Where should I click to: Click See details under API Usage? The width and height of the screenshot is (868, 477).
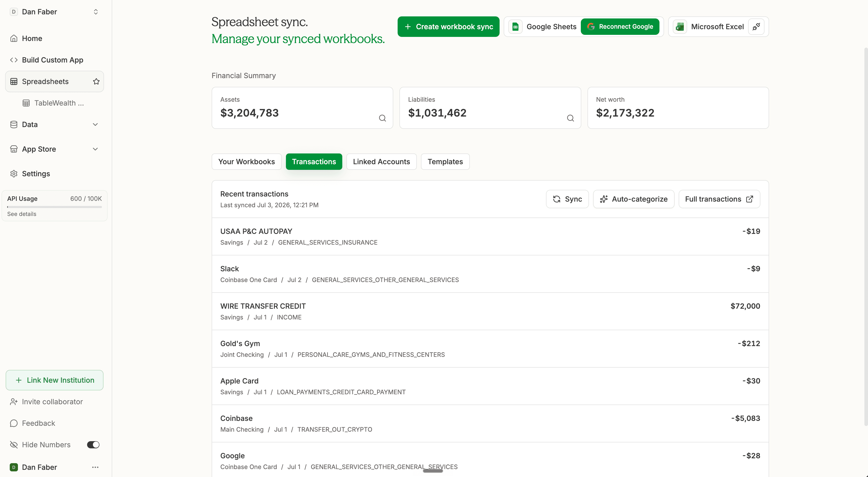pos(22,214)
